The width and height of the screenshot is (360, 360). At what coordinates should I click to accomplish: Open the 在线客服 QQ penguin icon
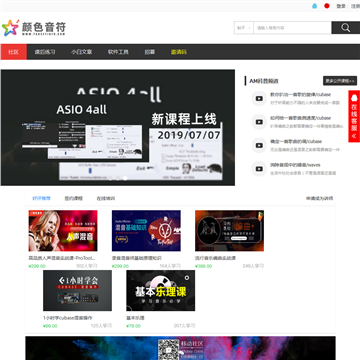tap(354, 98)
